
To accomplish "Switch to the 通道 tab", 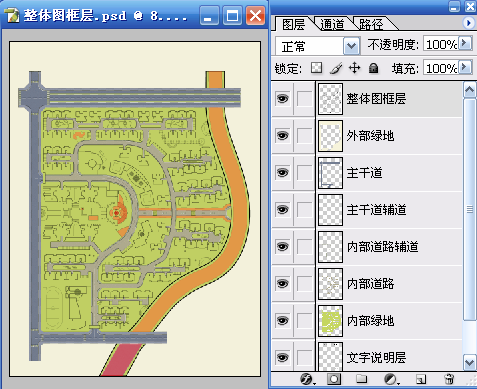I will (333, 24).
